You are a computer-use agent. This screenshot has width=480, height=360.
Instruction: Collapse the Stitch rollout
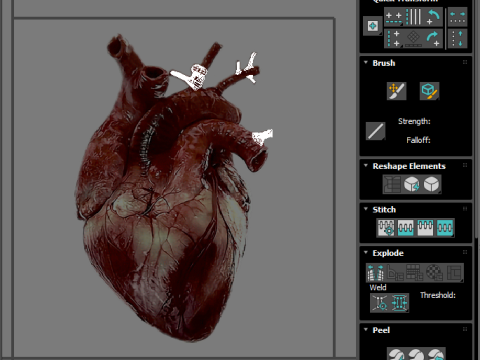366,209
